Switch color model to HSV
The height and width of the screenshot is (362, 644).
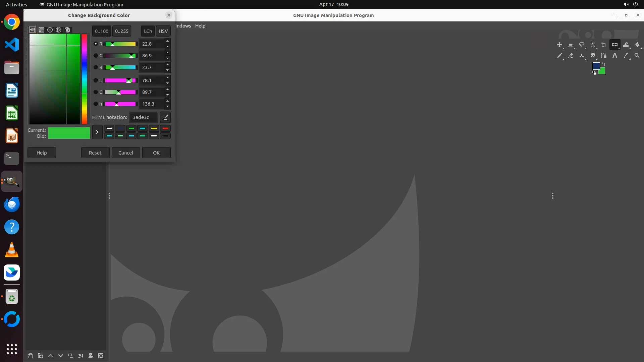tap(163, 31)
